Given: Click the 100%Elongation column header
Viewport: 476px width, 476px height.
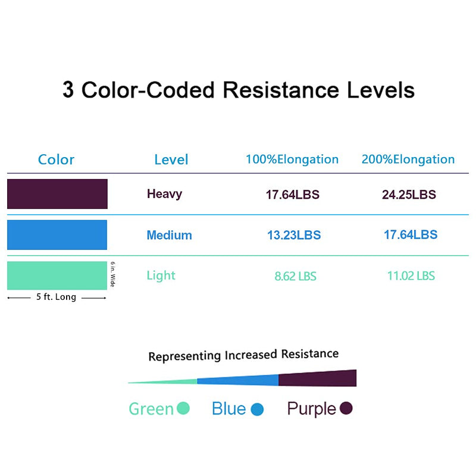Looking at the screenshot, I should coord(292,159).
